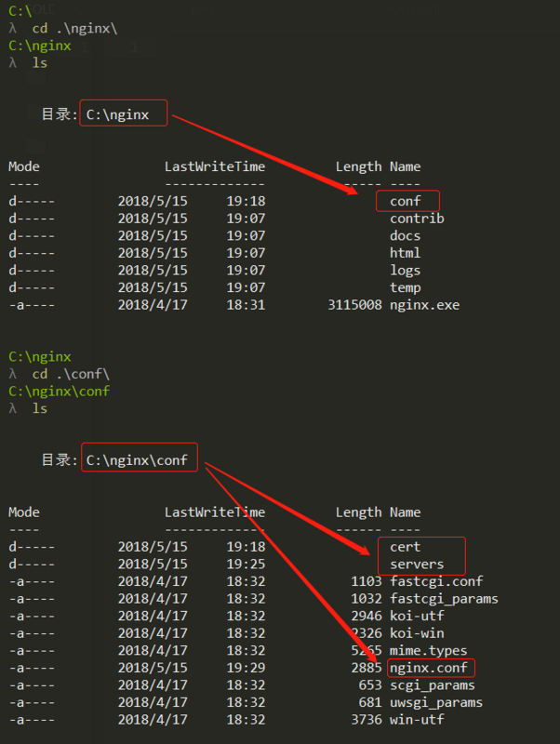Click the length value 653

[370, 684]
